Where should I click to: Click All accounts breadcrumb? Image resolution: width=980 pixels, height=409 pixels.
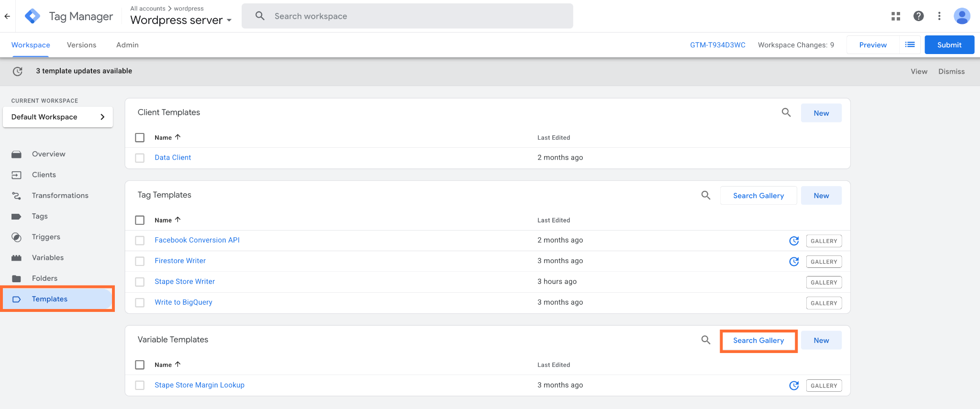(148, 9)
